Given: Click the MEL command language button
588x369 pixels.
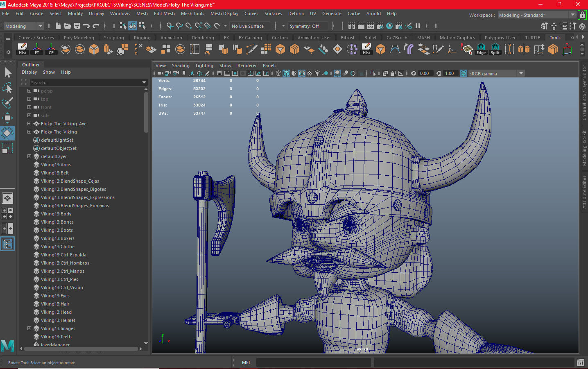Looking at the screenshot, I should coord(246,362).
